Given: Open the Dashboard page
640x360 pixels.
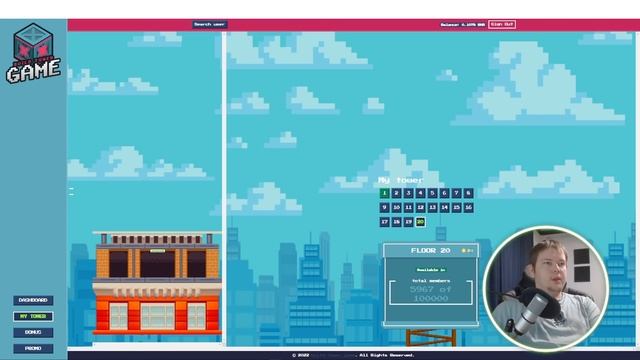Looking at the screenshot, I should pos(33,300).
